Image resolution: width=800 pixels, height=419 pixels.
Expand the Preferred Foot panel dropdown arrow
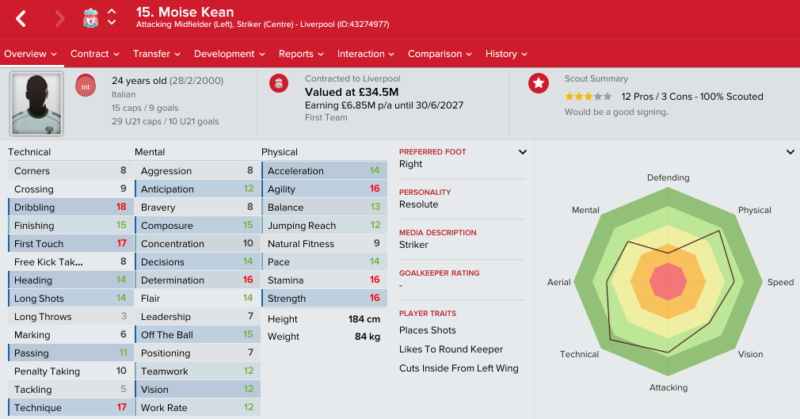click(x=522, y=152)
